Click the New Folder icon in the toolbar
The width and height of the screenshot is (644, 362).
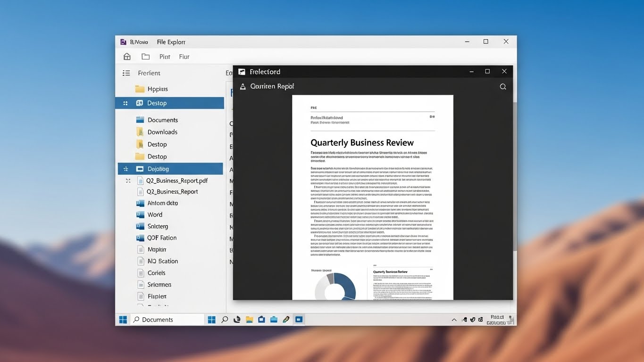tap(145, 56)
